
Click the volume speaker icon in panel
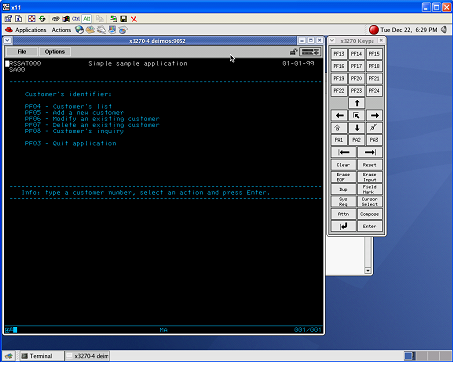click(x=444, y=30)
